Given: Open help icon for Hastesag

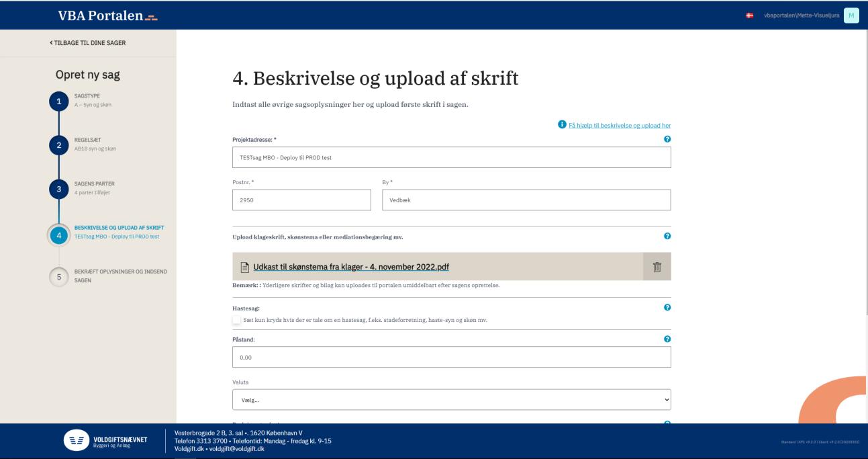Looking at the screenshot, I should coord(668,307).
